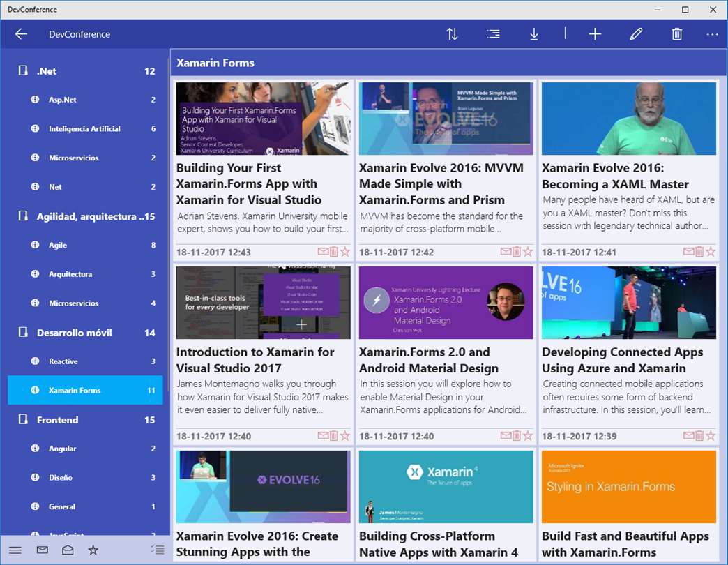Select the Agile feed
The image size is (728, 565).
pyautogui.click(x=86, y=245)
